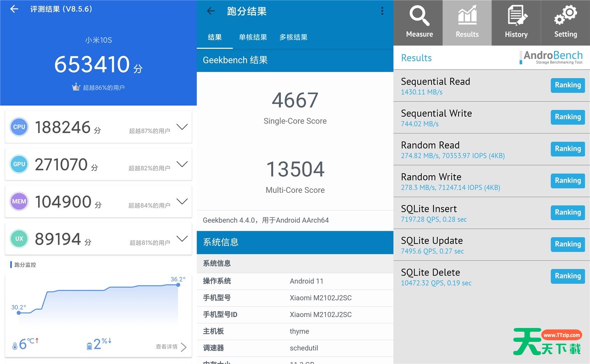Image resolution: width=590 pixels, height=364 pixels.
Task: Tap the device name 小米10S
Action: pos(98,40)
